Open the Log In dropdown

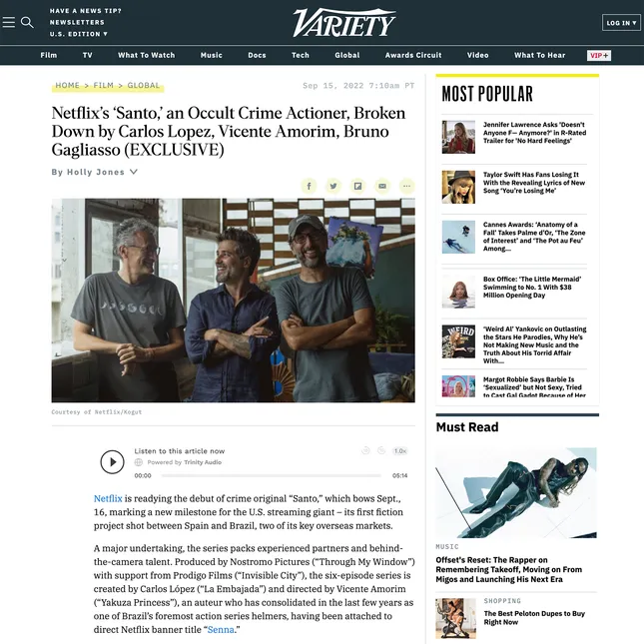point(621,23)
